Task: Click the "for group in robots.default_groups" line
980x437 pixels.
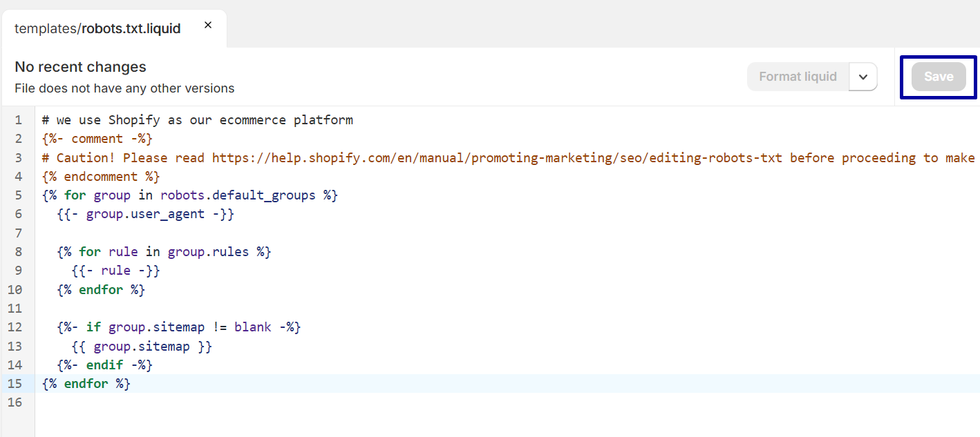Action: pos(190,195)
